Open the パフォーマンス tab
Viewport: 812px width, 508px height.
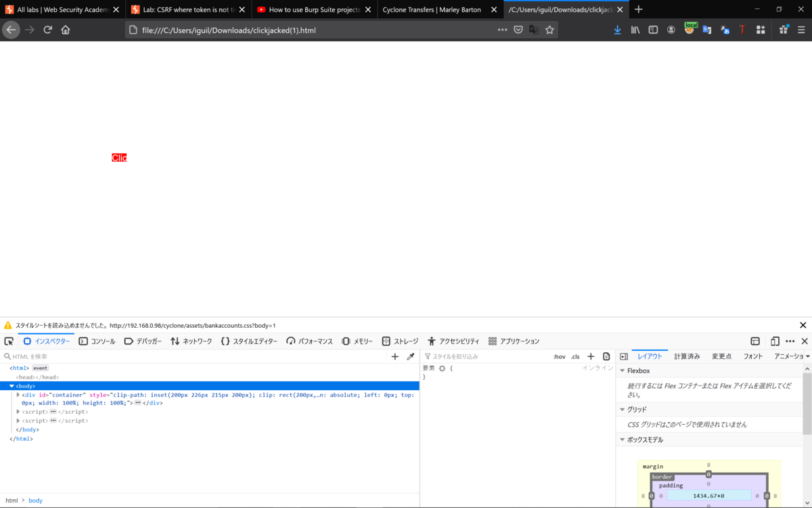pos(309,341)
